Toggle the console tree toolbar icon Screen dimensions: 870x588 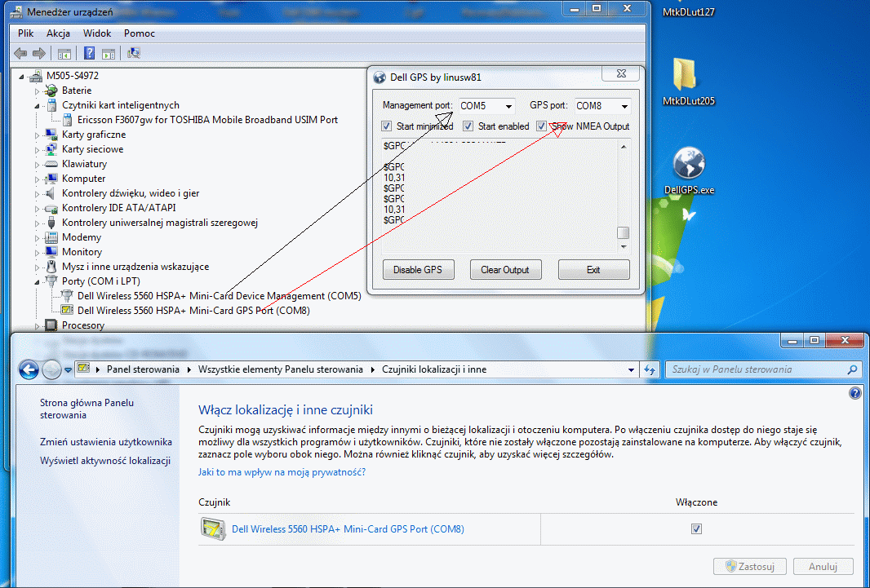pos(64,53)
